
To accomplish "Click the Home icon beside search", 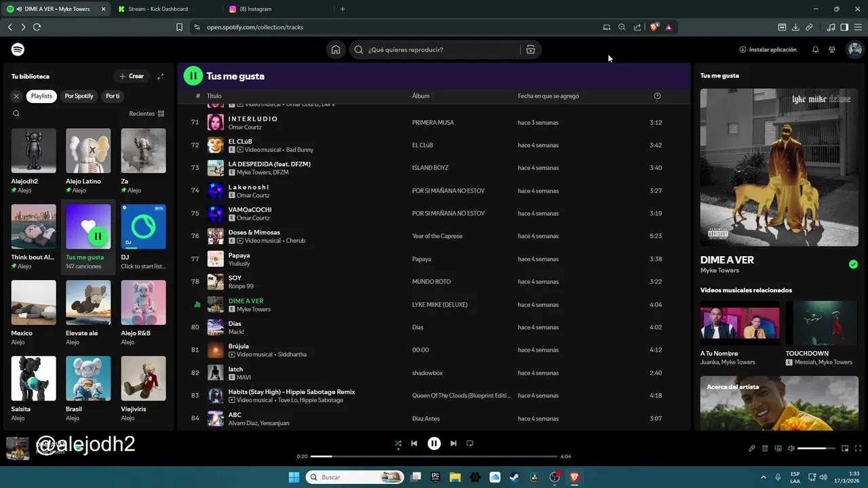I will (336, 49).
